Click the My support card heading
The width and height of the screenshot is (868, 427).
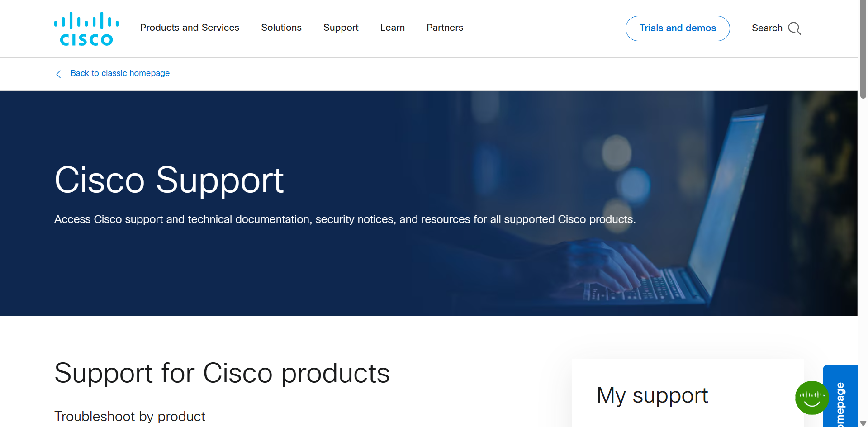[x=652, y=395]
